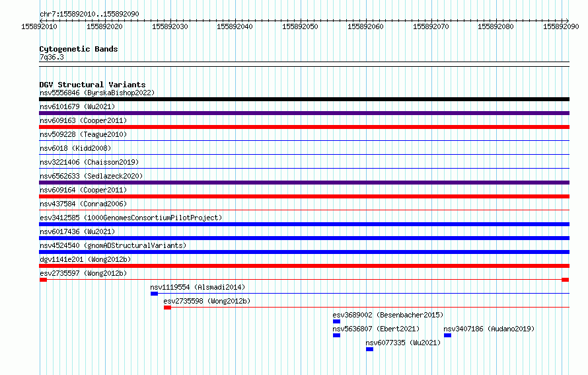Click nsv4524540 (gnomADStructuralVariants) label

pyautogui.click(x=113, y=245)
